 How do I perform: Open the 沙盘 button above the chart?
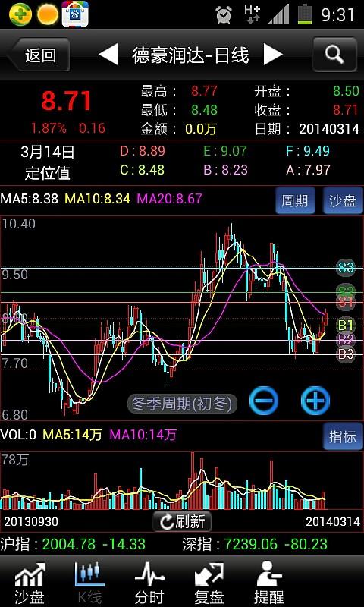click(343, 201)
